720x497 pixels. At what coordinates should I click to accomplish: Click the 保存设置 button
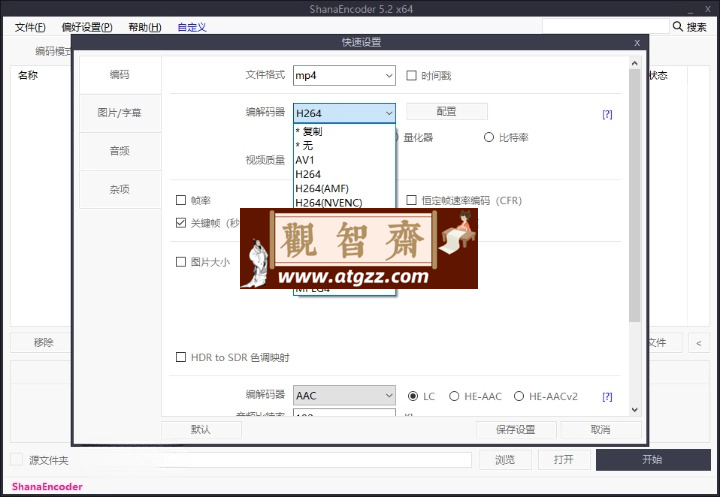click(x=516, y=429)
